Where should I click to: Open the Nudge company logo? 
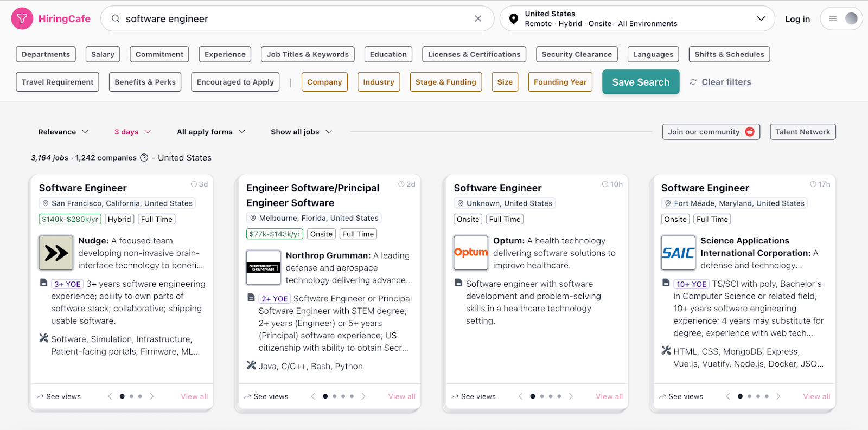click(x=56, y=253)
